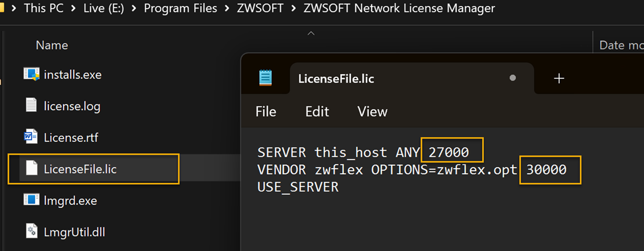The width and height of the screenshot is (644, 251).
Task: Select the license.log document icon
Action: (x=32, y=106)
